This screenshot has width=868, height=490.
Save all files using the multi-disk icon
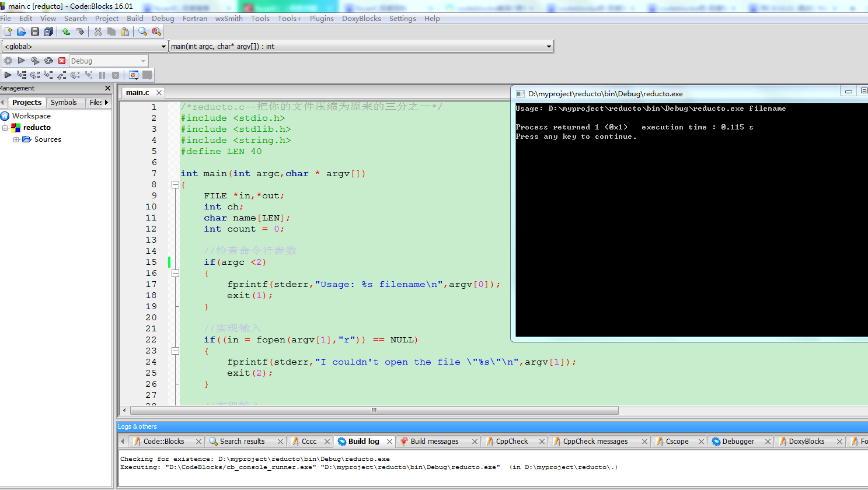[48, 32]
